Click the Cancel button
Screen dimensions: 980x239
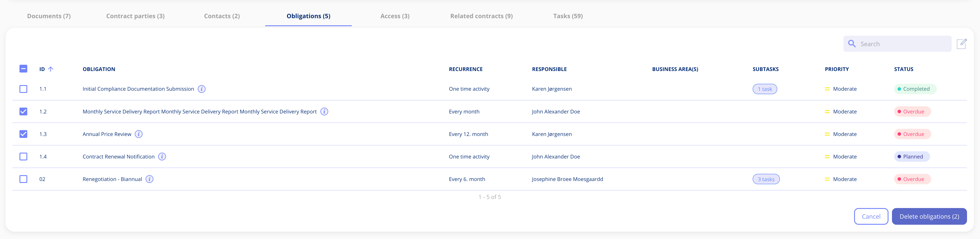[871, 216]
